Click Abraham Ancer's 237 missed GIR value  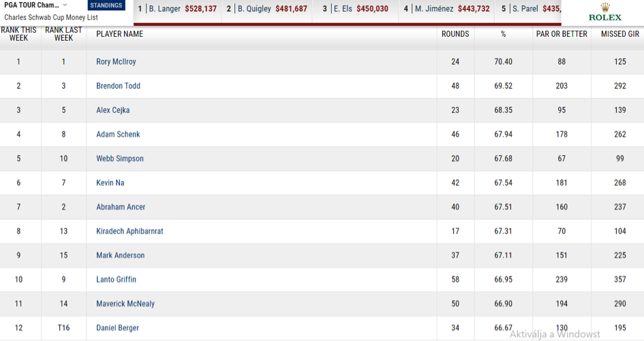pyautogui.click(x=620, y=207)
